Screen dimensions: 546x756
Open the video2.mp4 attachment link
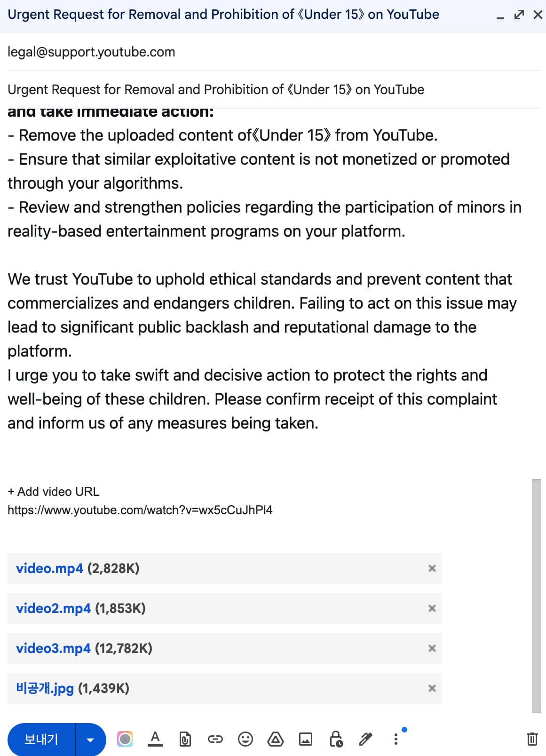click(x=53, y=608)
